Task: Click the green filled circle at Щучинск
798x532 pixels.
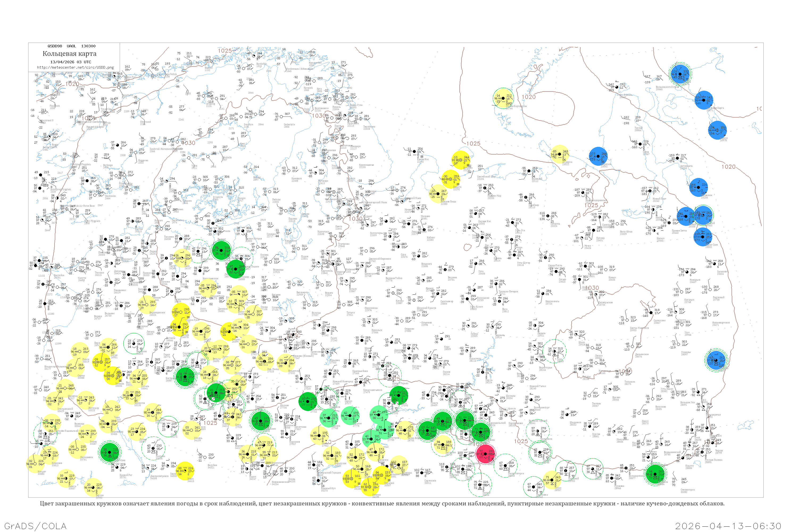Action: (655, 474)
